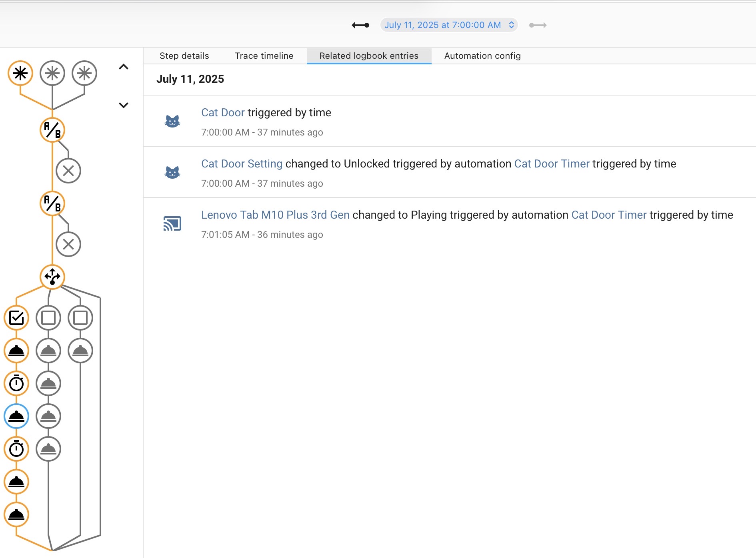
Task: Click the blue-highlighted bell action node
Action: (16, 416)
